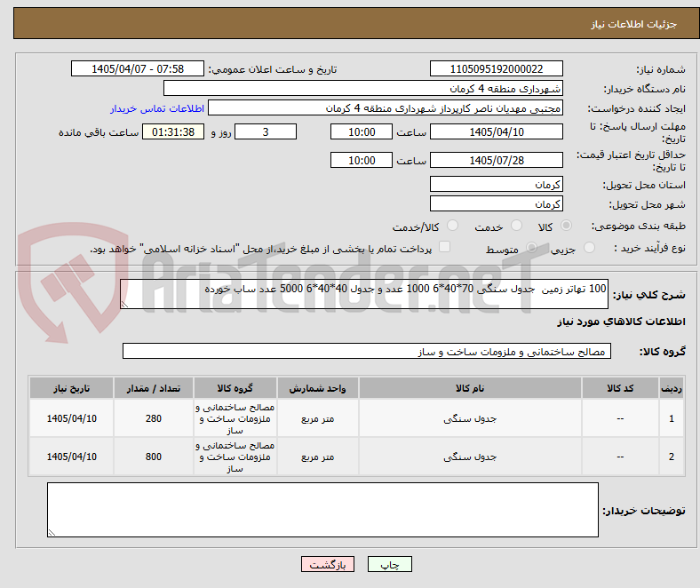Click the گروه کالا field مصالح ساختمانی
This screenshot has width=700, height=588.
(x=367, y=352)
